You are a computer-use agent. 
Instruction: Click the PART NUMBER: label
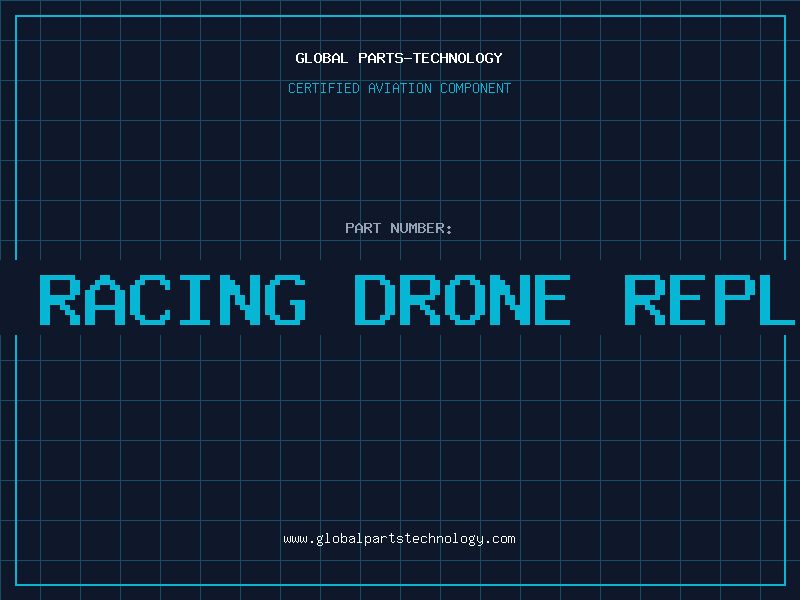pyautogui.click(x=399, y=228)
